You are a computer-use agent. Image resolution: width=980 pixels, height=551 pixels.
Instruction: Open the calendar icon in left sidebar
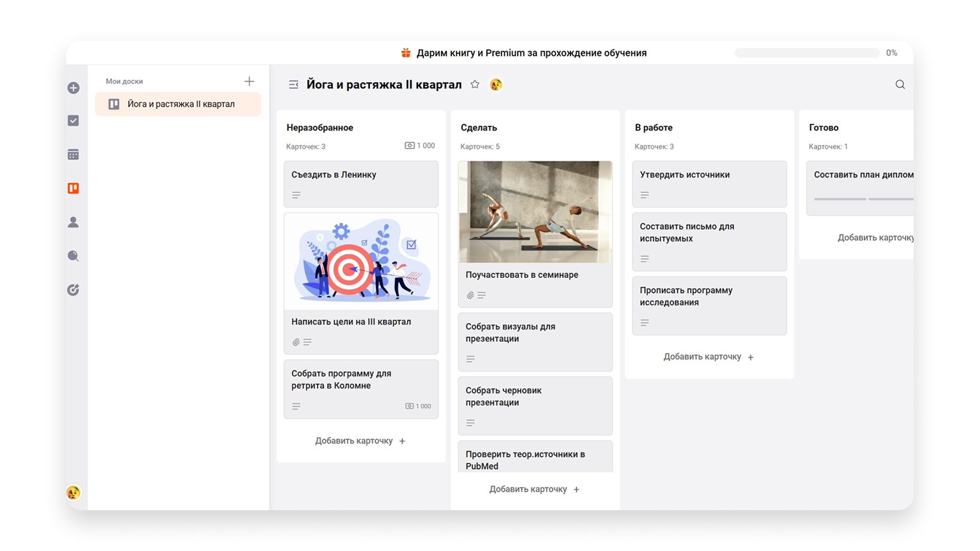(x=73, y=154)
